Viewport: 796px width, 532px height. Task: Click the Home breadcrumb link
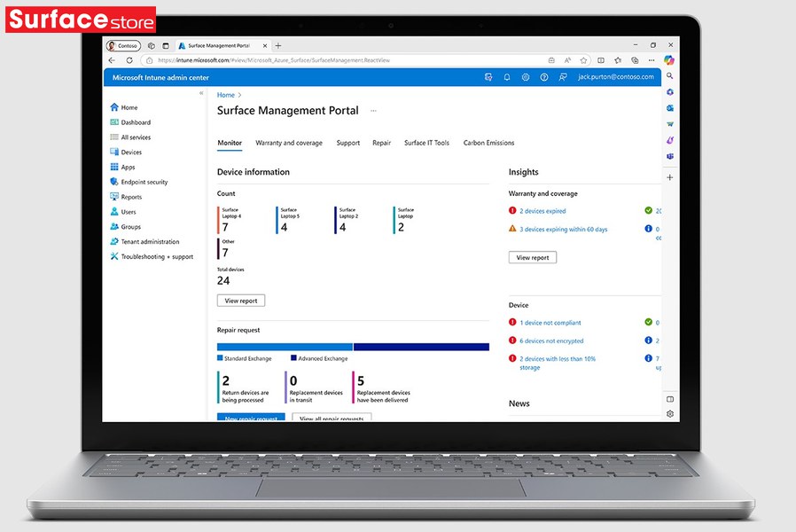[225, 95]
